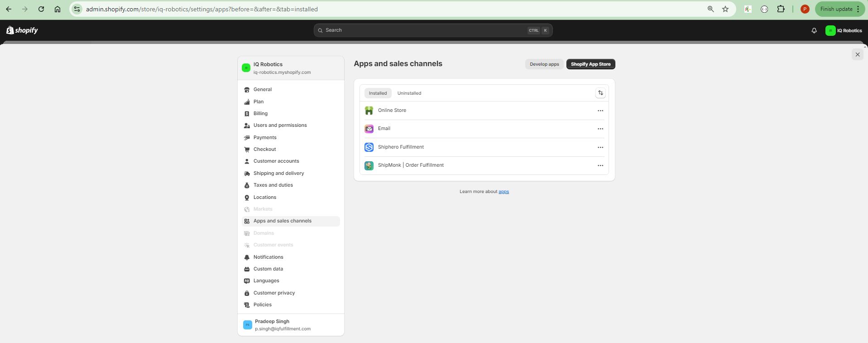The image size is (868, 343).
Task: Select the Installed tab
Action: [x=378, y=93]
